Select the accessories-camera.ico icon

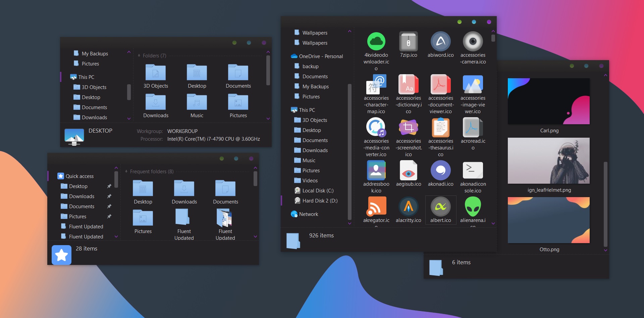pyautogui.click(x=473, y=42)
